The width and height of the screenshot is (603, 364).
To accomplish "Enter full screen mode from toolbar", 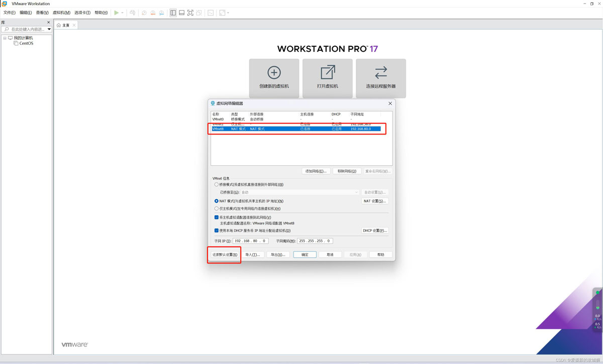I will (190, 13).
